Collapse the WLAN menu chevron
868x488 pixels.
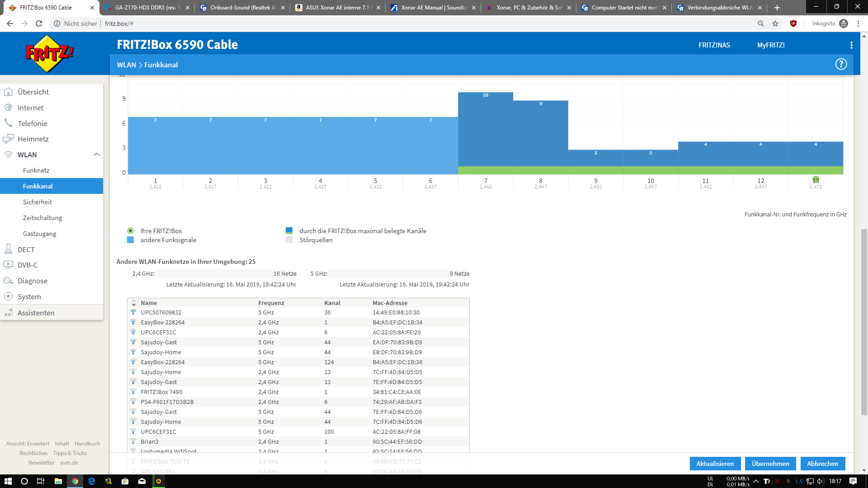pyautogui.click(x=97, y=155)
